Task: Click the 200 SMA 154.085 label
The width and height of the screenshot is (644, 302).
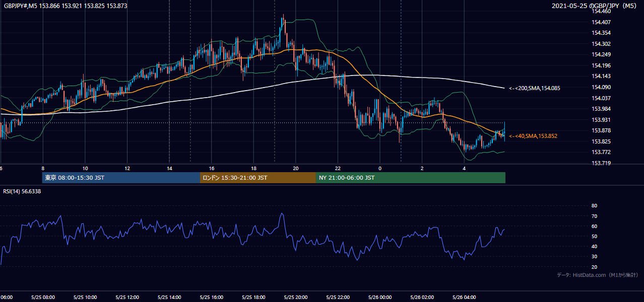Action: coord(534,88)
